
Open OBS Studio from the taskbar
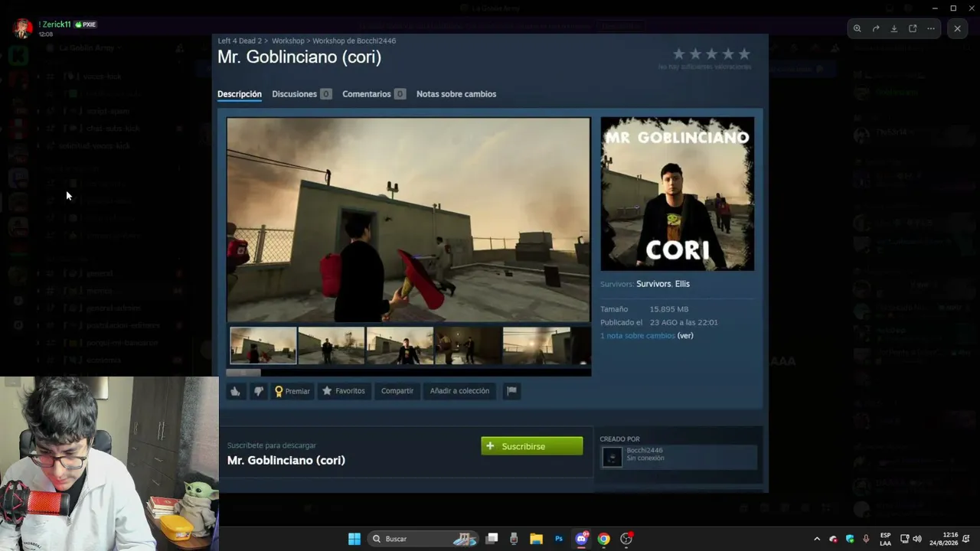(x=626, y=539)
